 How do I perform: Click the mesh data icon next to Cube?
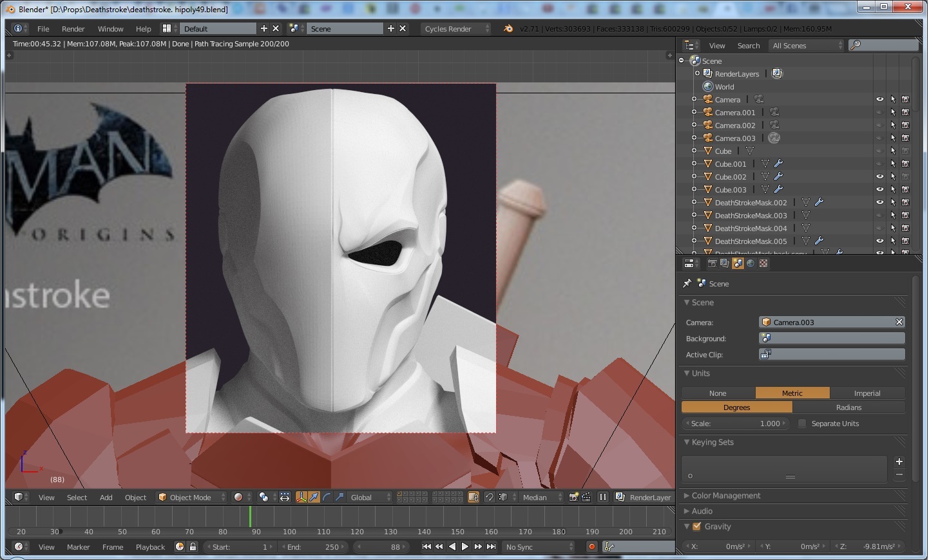(x=750, y=151)
